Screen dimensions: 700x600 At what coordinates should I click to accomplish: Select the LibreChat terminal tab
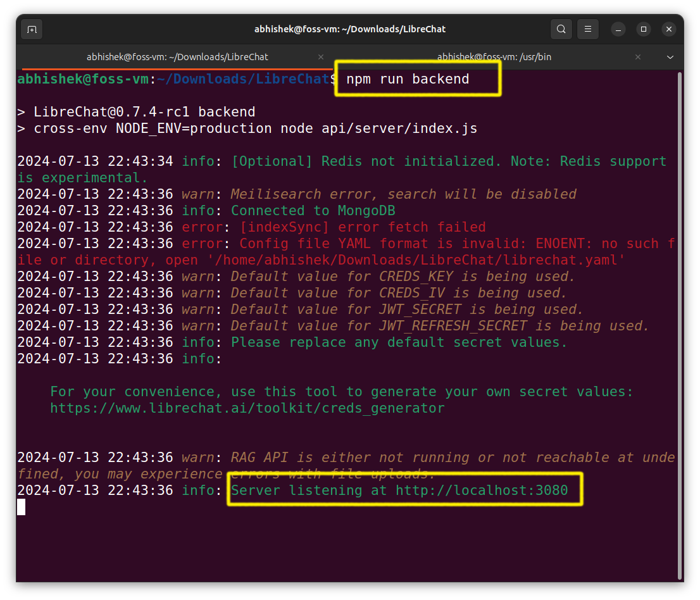point(177,57)
